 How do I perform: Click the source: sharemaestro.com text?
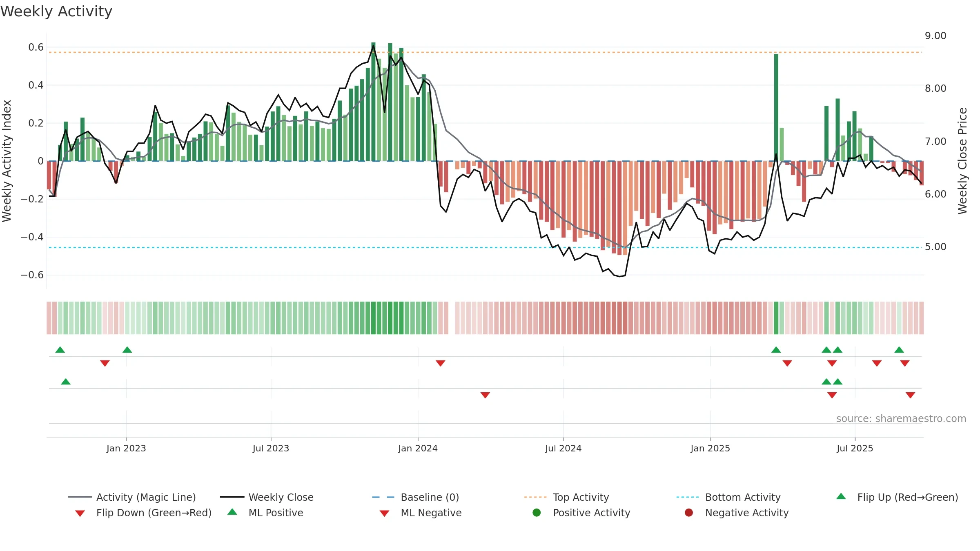(x=901, y=418)
